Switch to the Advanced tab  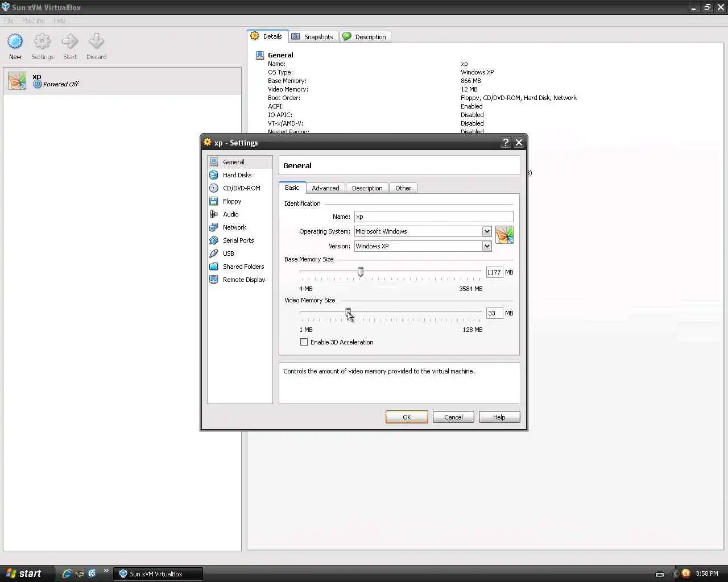pos(325,188)
